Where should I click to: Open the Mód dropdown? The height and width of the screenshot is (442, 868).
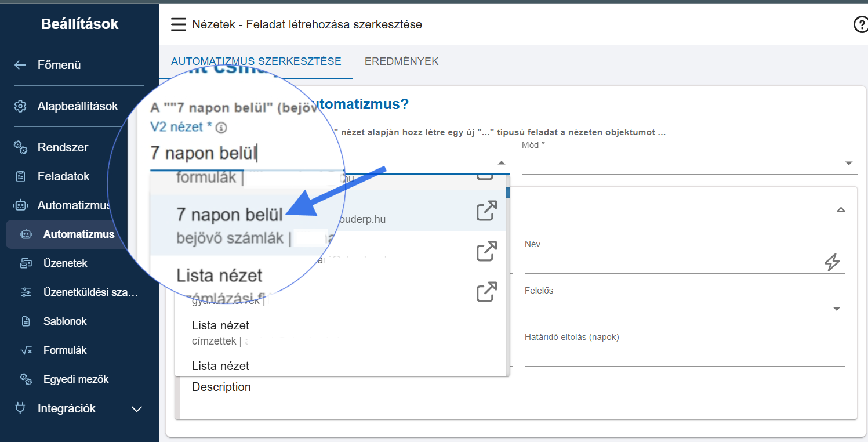pyautogui.click(x=848, y=164)
